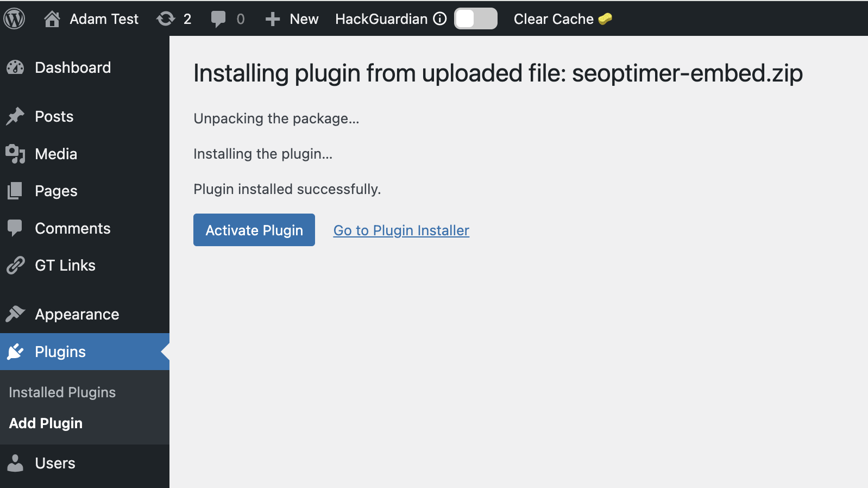Toggle the HackGuardian switch

click(x=475, y=19)
